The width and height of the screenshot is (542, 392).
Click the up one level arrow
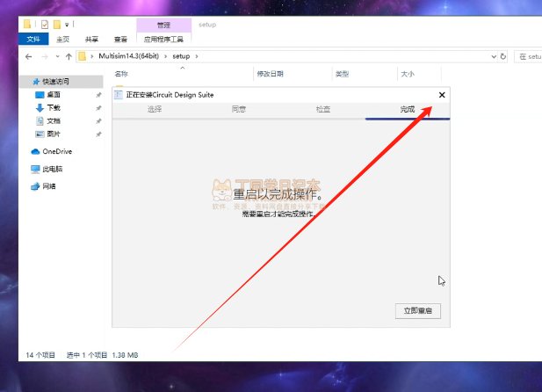(x=69, y=56)
